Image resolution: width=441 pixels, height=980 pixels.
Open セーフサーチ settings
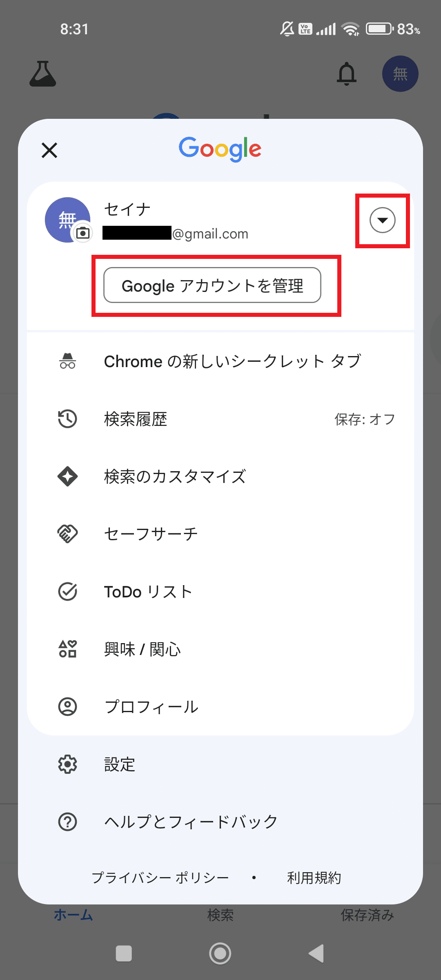pyautogui.click(x=151, y=534)
